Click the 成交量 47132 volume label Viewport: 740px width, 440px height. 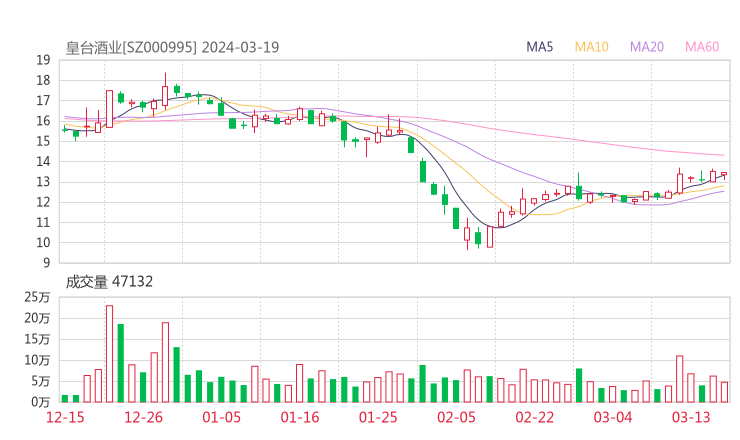coord(109,282)
